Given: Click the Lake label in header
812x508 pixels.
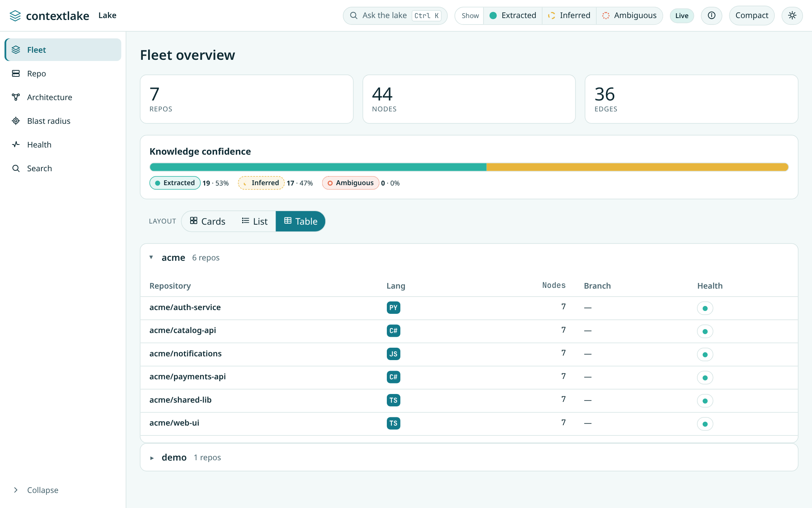Looking at the screenshot, I should coord(107,15).
